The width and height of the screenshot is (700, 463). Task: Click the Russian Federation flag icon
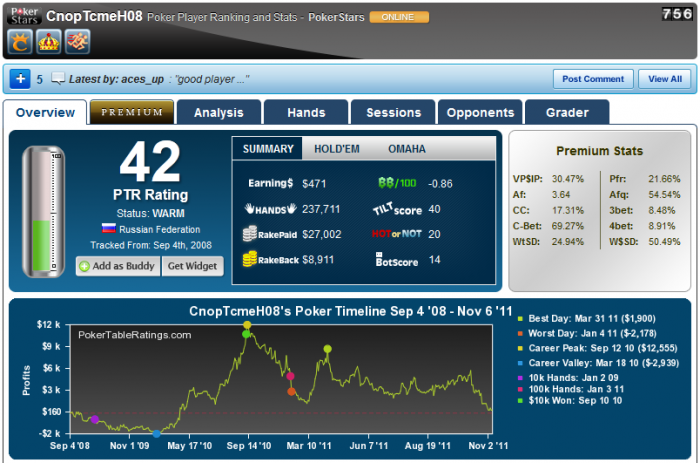(108, 229)
